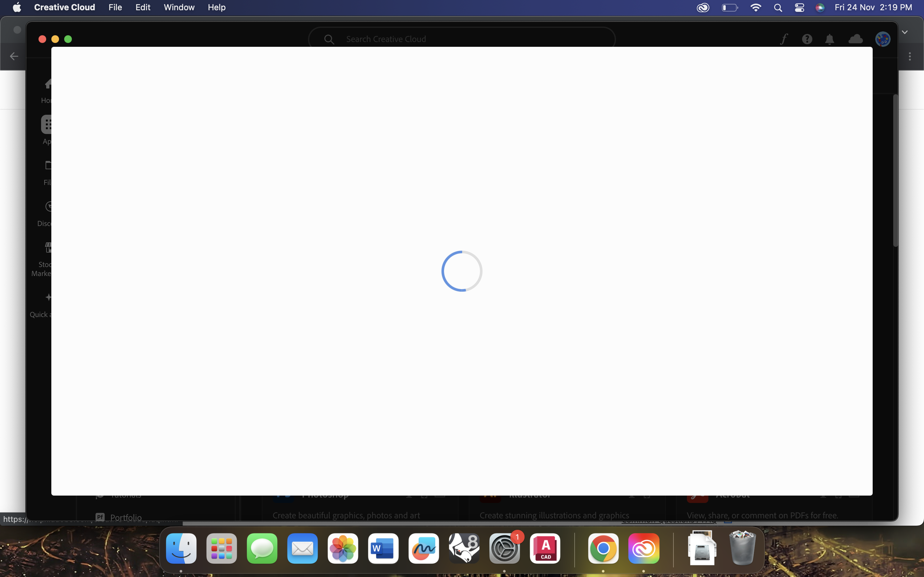Screen dimensions: 924x577
Task: Expand the Window menu
Action: click(x=178, y=8)
